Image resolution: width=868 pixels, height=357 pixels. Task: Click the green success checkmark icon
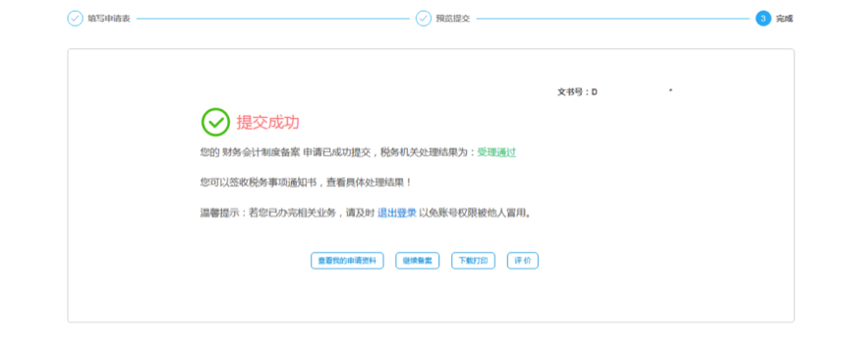pos(215,122)
